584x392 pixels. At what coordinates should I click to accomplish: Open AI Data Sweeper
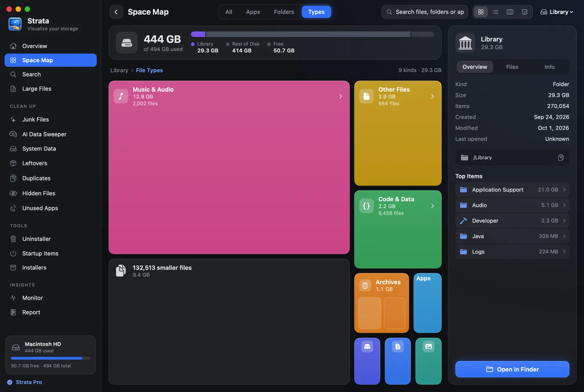[50, 134]
